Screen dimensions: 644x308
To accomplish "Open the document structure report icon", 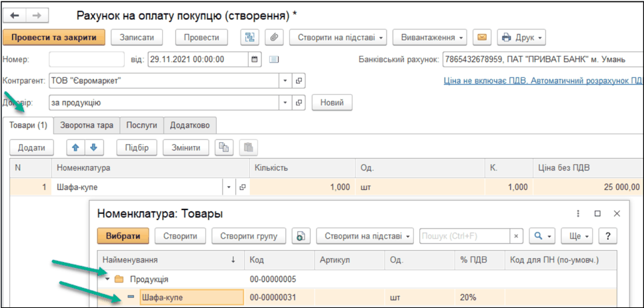I will (x=250, y=37).
